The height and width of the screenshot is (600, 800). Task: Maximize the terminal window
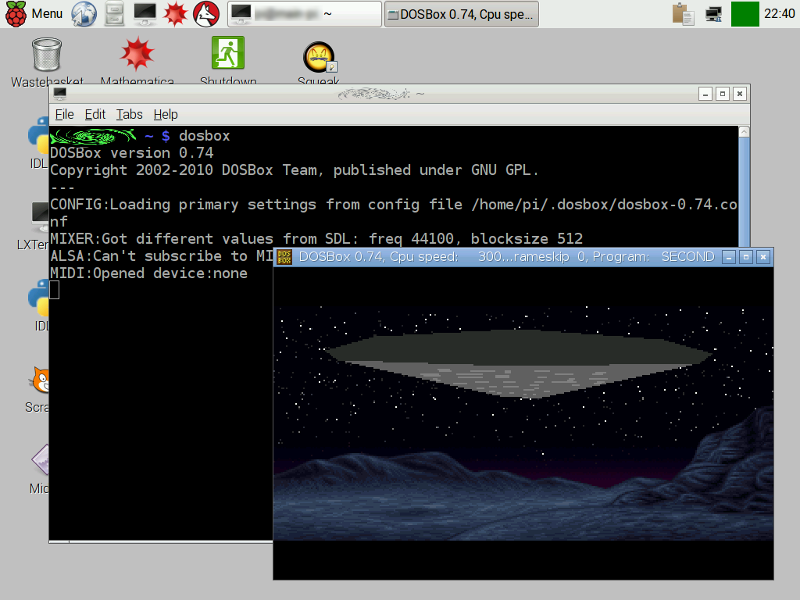coord(722,94)
